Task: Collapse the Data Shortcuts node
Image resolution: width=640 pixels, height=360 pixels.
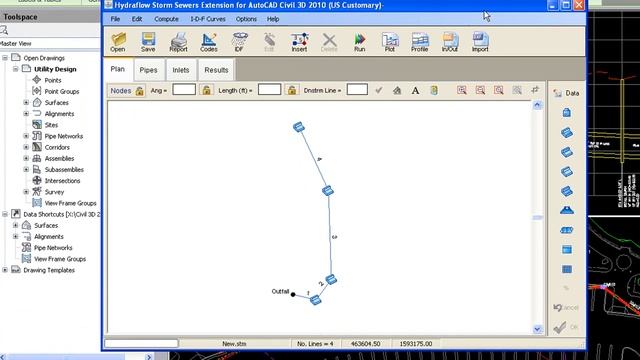Action: pyautogui.click(x=5, y=214)
